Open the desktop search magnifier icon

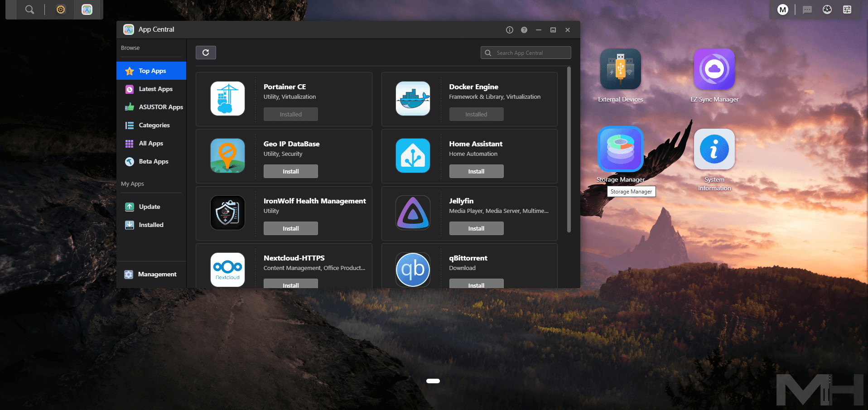[29, 10]
